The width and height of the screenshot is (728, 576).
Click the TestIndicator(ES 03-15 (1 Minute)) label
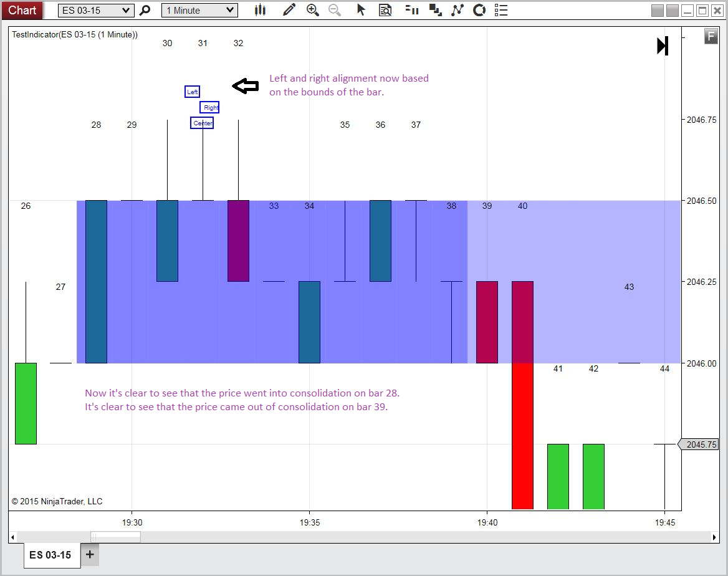coord(75,34)
